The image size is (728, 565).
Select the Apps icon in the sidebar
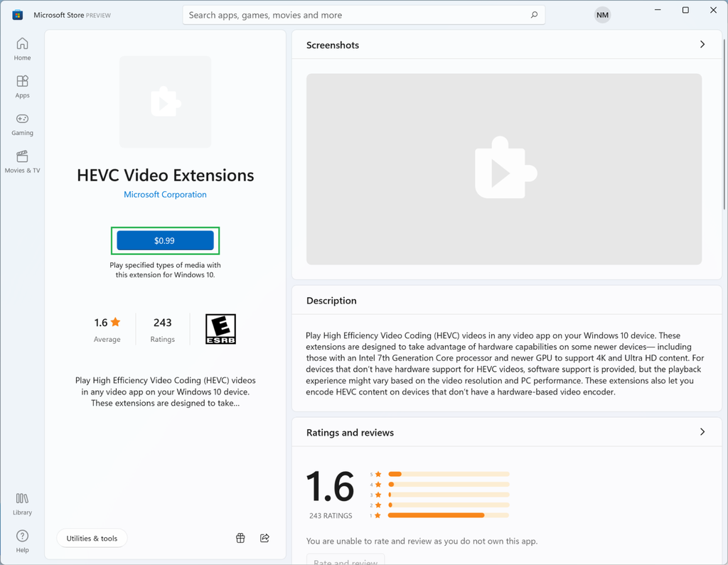point(22,85)
